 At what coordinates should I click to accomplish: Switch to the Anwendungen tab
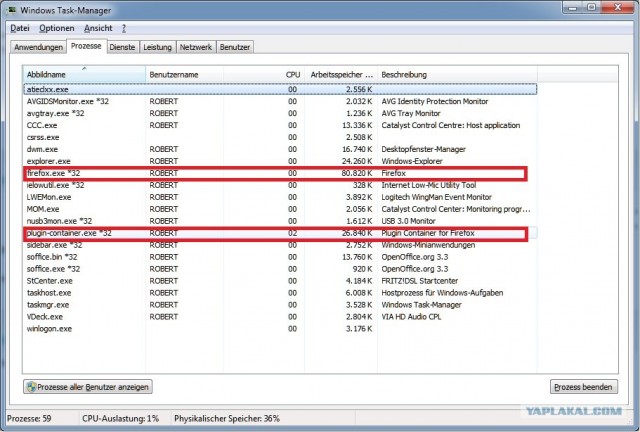38,47
